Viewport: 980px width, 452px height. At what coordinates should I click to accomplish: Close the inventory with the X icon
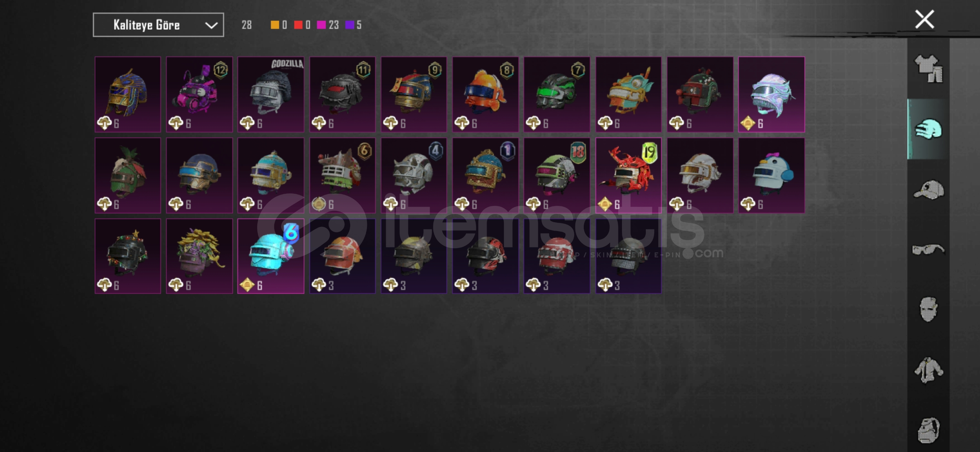tap(924, 19)
